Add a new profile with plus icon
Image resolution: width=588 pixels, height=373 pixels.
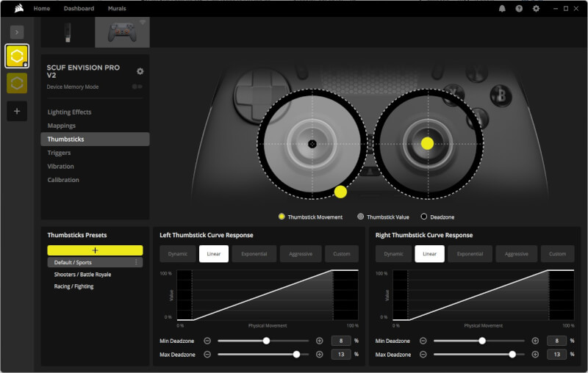(x=17, y=111)
